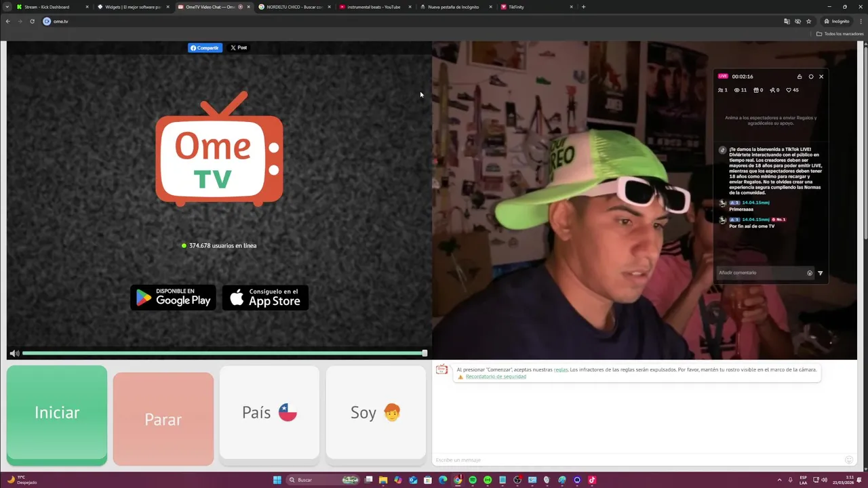Focus the Escribe un mensaje chat field

(x=637, y=460)
